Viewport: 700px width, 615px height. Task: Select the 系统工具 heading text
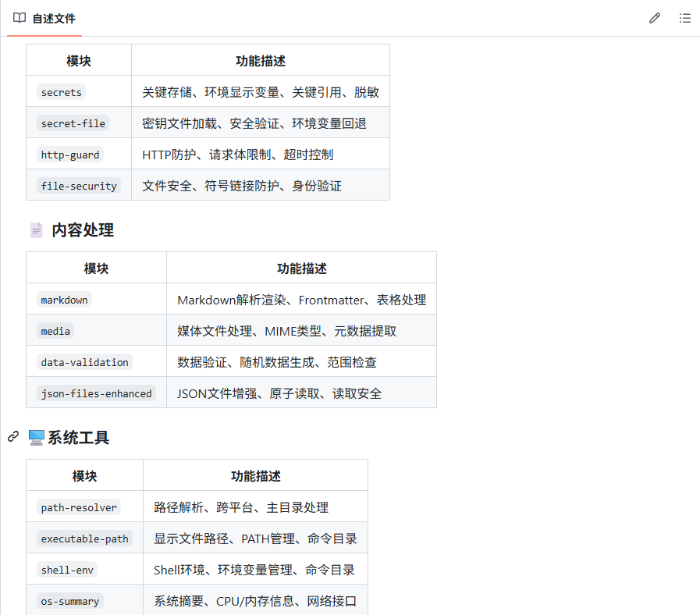point(78,438)
